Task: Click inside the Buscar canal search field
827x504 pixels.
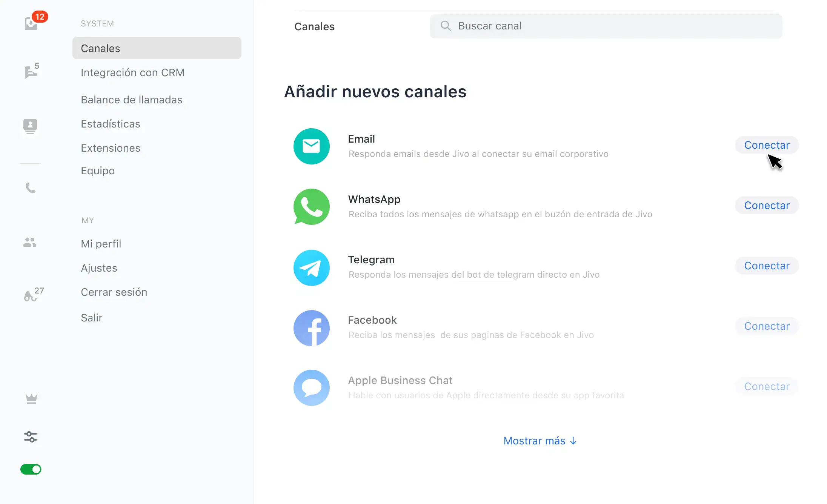Action: [606, 26]
